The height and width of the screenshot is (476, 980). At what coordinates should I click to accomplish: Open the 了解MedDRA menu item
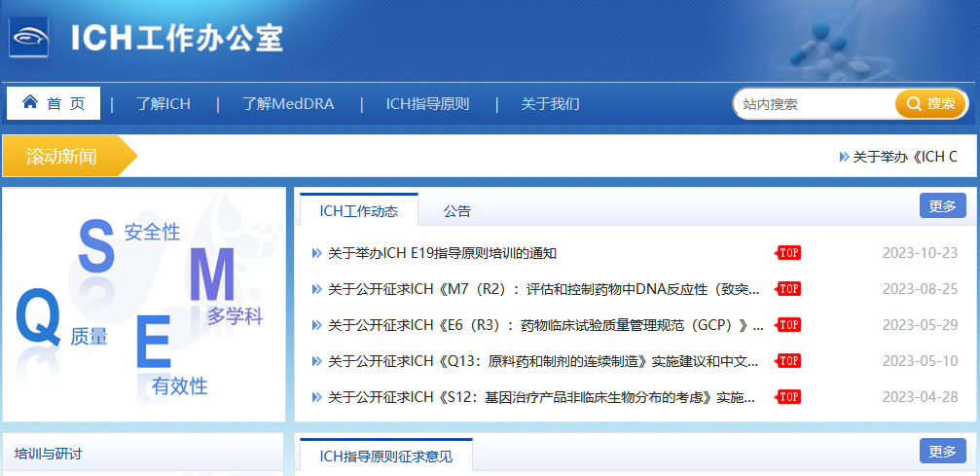pos(288,104)
